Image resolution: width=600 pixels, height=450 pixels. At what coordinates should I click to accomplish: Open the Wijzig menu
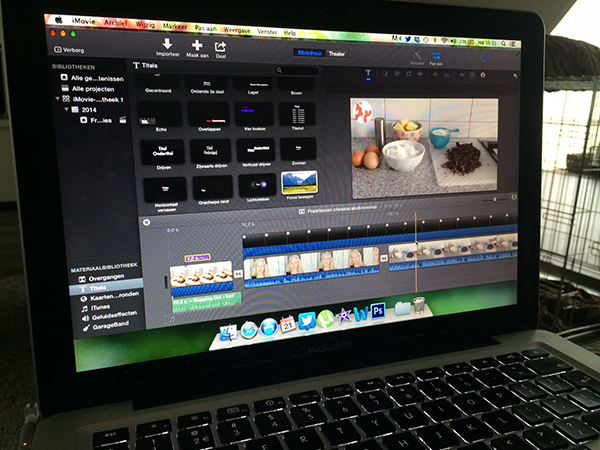tap(145, 25)
